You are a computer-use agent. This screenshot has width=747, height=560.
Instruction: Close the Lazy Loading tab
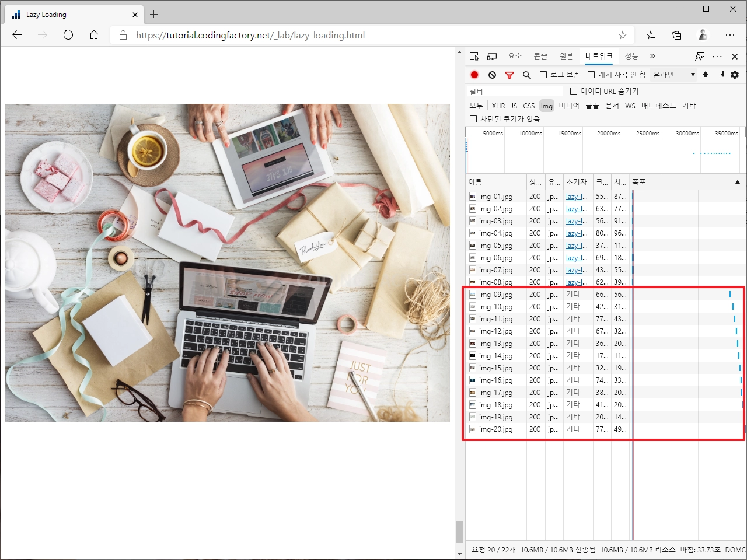click(135, 15)
